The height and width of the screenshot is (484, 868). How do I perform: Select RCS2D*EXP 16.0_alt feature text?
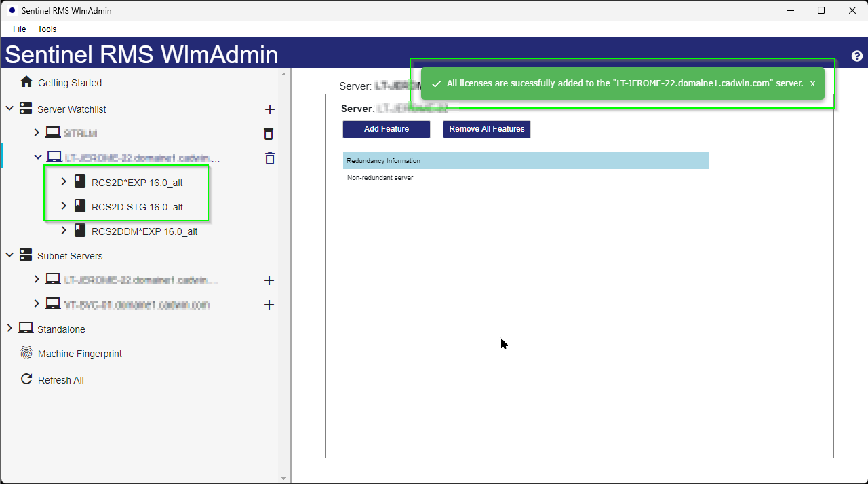(x=137, y=183)
